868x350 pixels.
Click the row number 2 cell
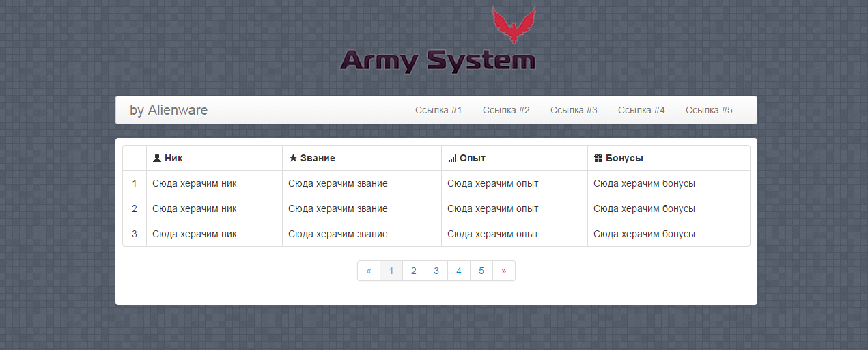(x=135, y=208)
